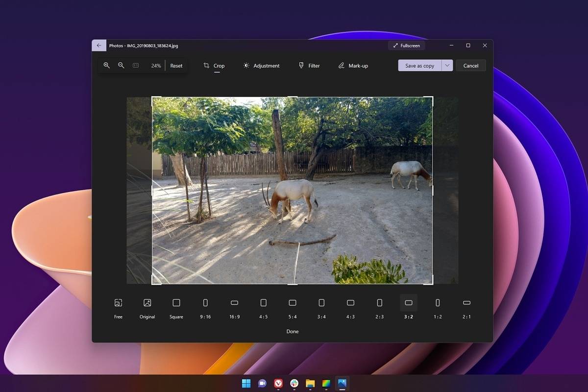
Task: Pick the 9:16 portrait ratio icon
Action: pos(205,303)
